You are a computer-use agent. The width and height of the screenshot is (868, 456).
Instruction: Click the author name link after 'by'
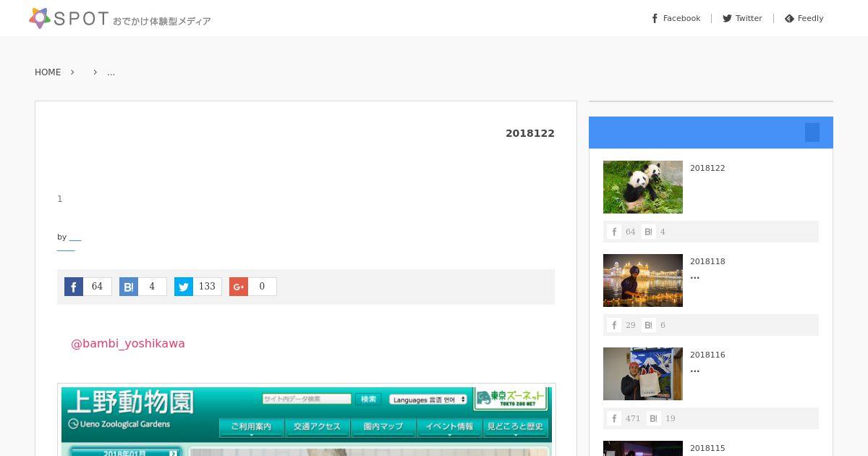[75, 237]
